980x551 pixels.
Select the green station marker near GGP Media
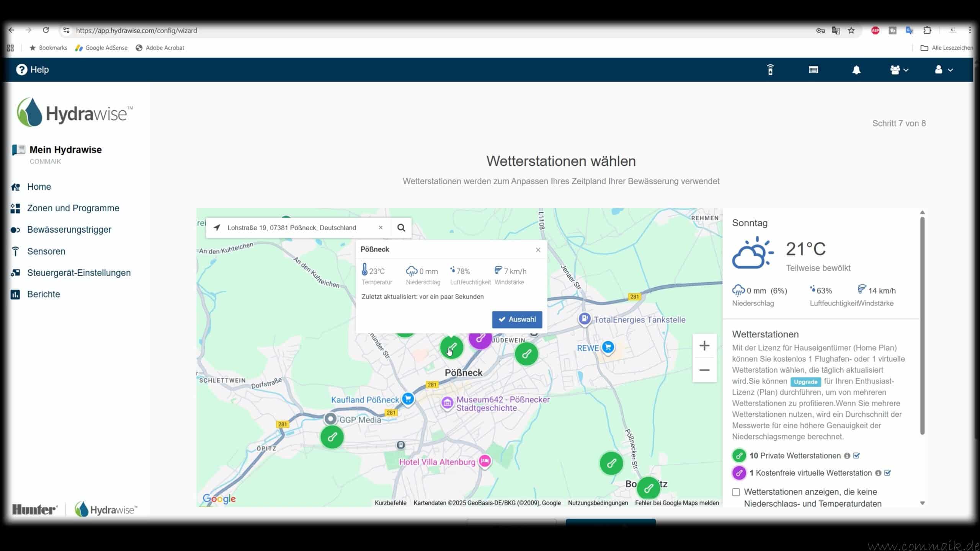[332, 437]
